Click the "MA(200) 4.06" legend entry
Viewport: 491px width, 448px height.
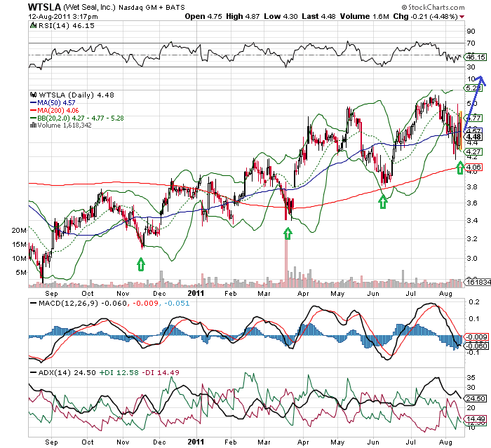(x=58, y=111)
